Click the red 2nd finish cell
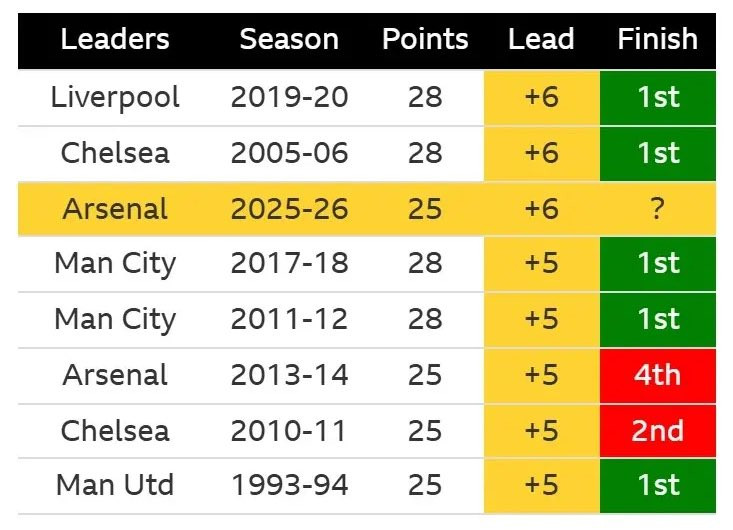The height and width of the screenshot is (530, 733). click(x=658, y=431)
